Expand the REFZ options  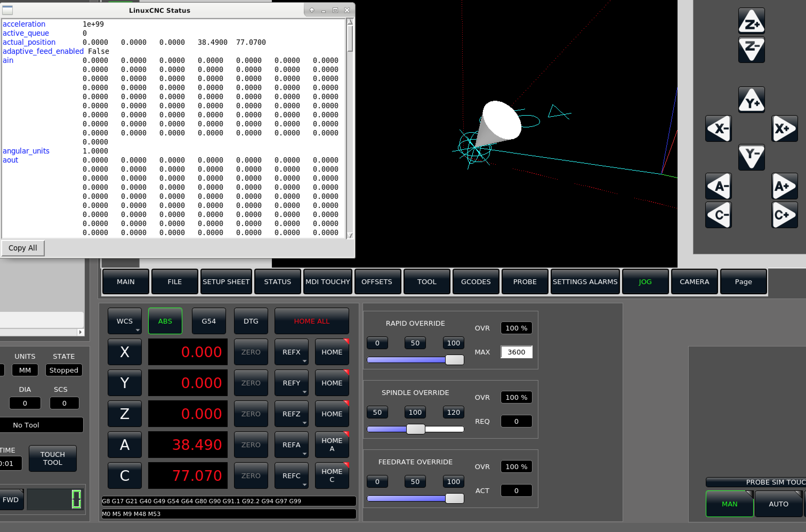[x=304, y=423]
